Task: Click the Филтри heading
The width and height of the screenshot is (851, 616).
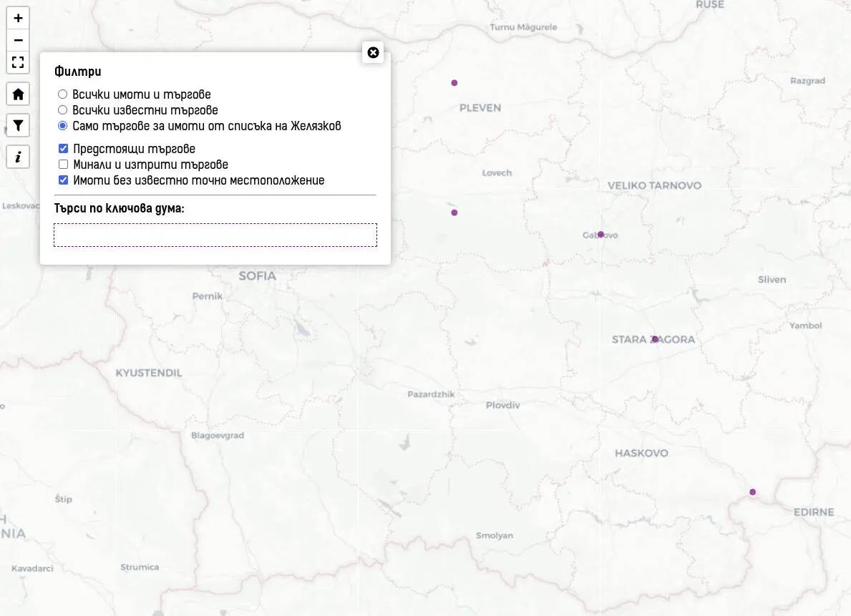Action: click(x=77, y=72)
